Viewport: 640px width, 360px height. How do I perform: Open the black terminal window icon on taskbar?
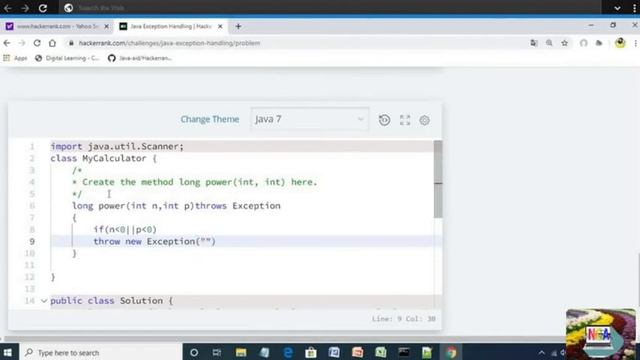tap(404, 352)
